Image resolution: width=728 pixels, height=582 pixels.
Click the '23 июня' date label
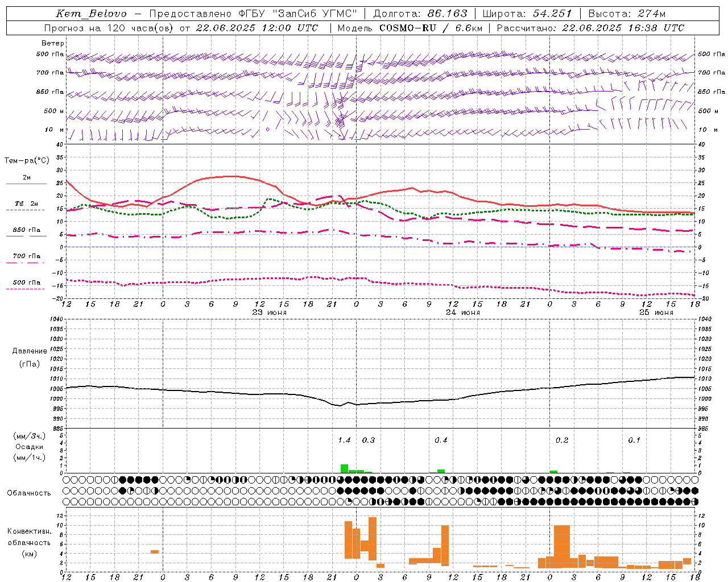click(270, 313)
